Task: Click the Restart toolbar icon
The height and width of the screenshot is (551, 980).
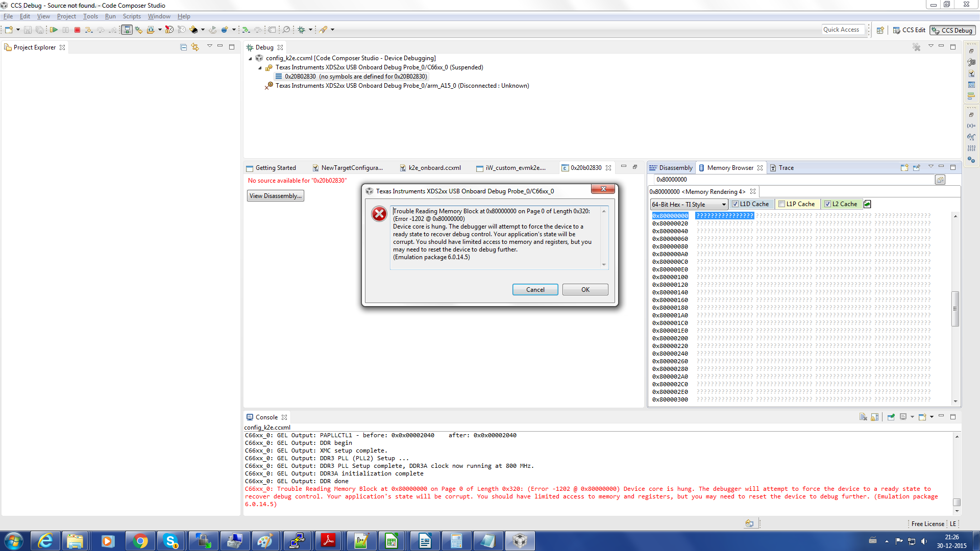Action: pos(213,30)
